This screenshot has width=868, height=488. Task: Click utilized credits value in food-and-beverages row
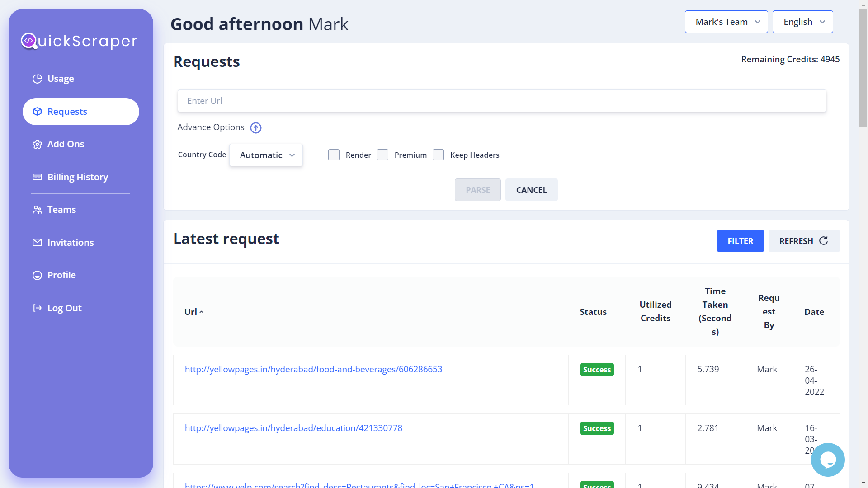pyautogui.click(x=640, y=369)
